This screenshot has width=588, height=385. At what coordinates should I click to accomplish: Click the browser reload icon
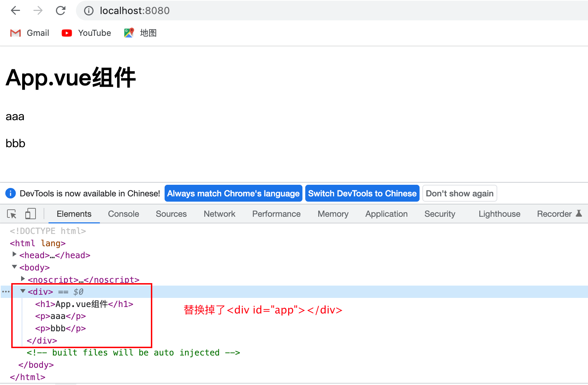click(60, 10)
